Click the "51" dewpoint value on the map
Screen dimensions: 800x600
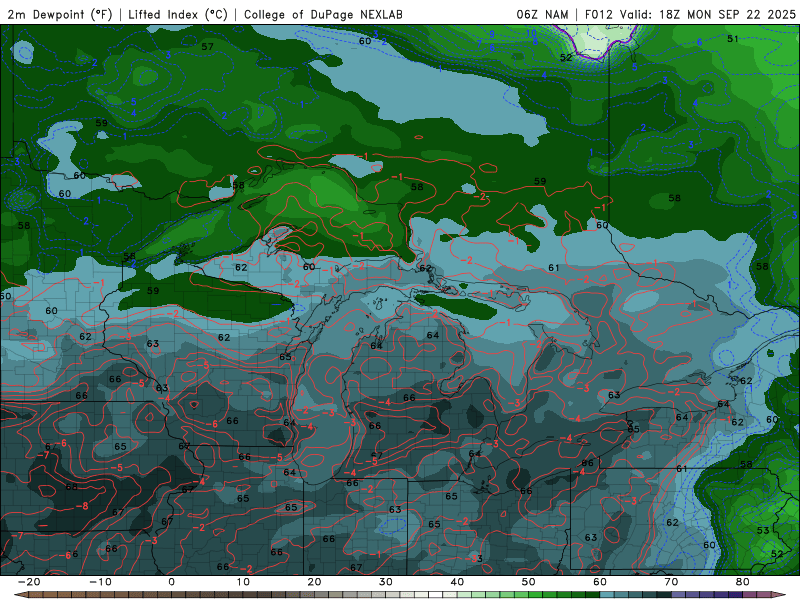click(x=733, y=39)
